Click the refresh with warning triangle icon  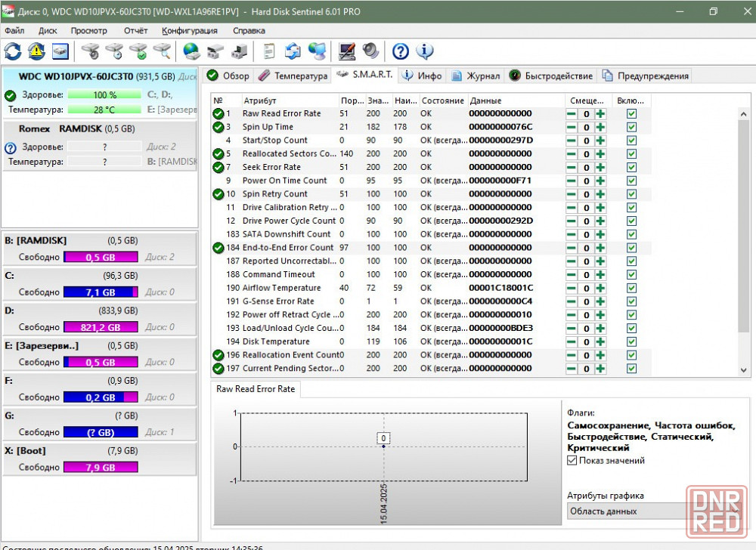[36, 51]
